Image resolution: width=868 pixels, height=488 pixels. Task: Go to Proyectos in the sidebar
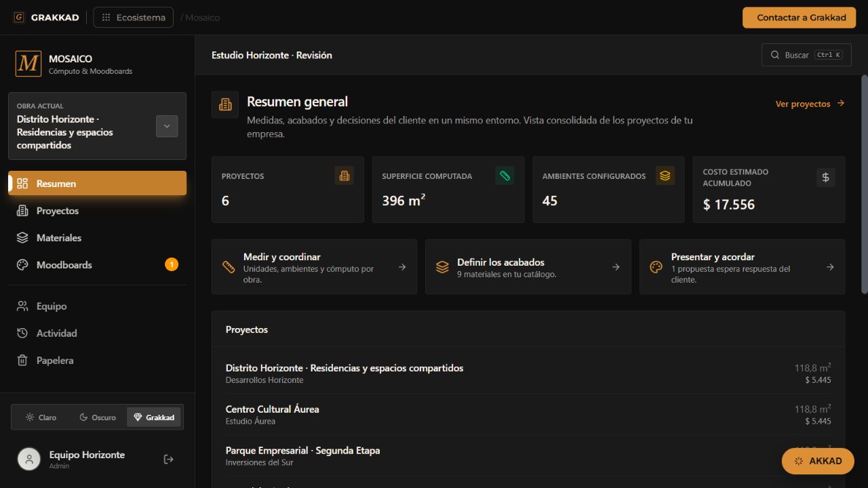pyautogui.click(x=98, y=211)
